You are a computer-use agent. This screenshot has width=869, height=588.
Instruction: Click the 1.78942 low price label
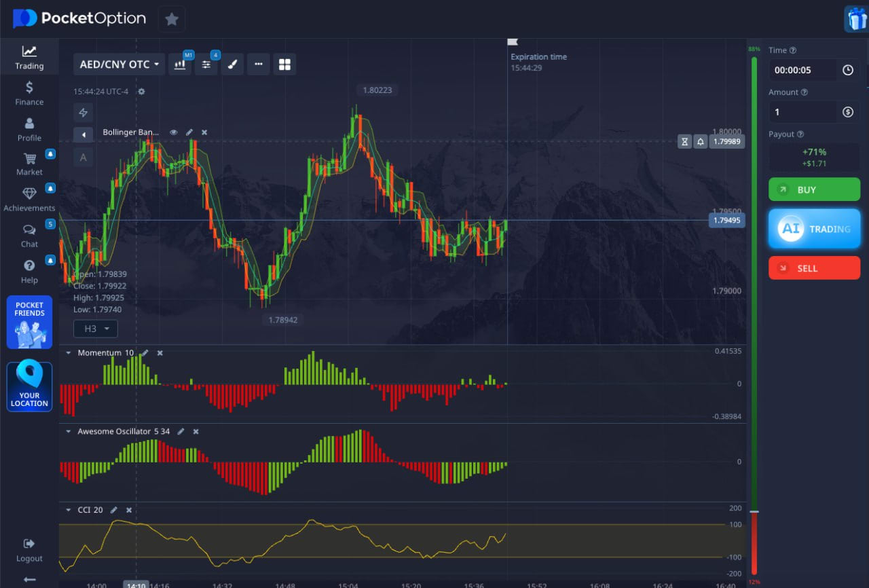(283, 320)
